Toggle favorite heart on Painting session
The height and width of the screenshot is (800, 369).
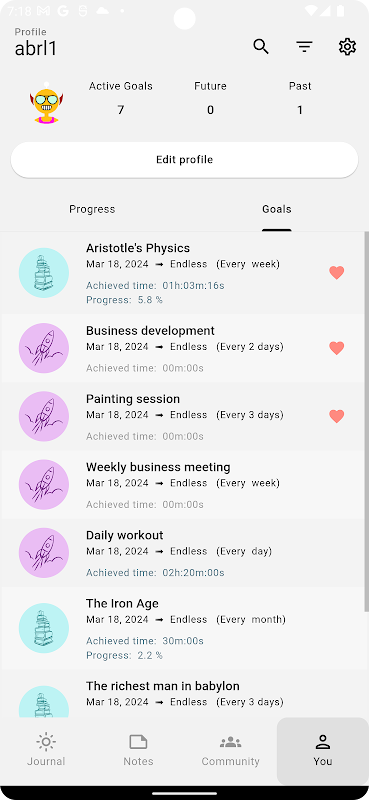[x=336, y=416]
